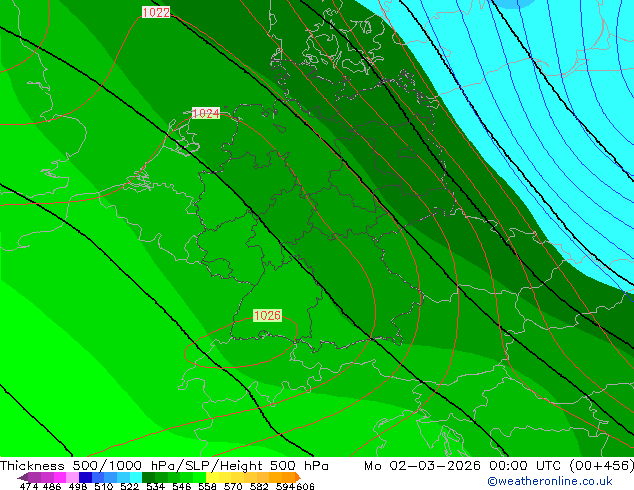Image resolution: width=634 pixels, height=490 pixels.
Task: Pick the magenta swatch near 486
Action: point(60,477)
